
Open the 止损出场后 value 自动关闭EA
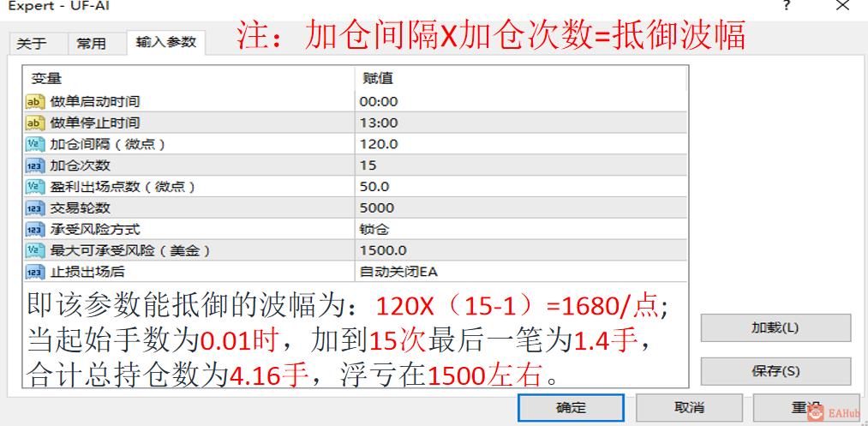pos(520,272)
